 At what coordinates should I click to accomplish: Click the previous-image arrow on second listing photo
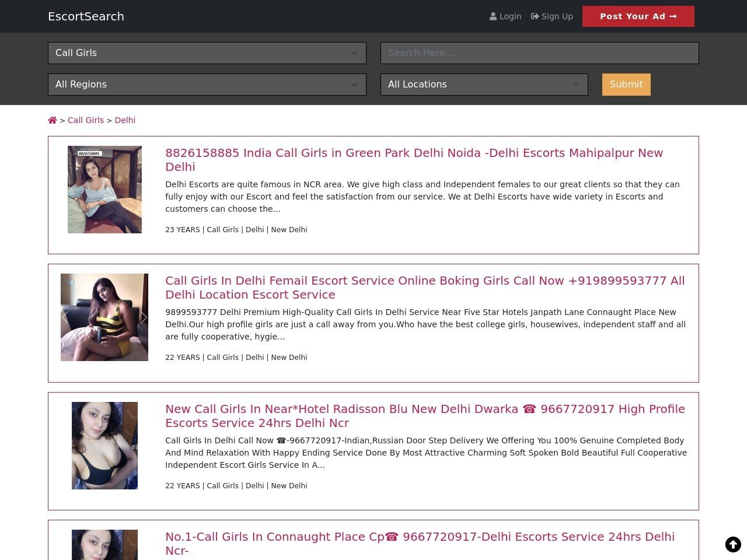pos(64,317)
